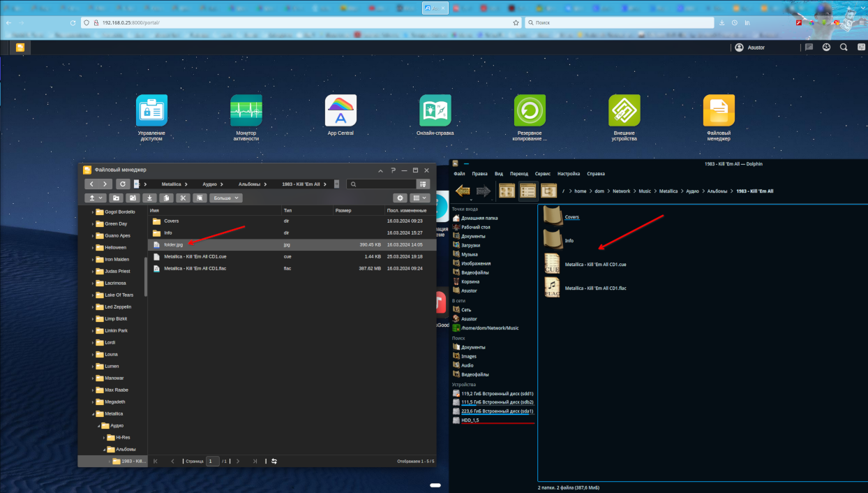868x493 pixels.
Task: Open Dolphin's Файл menu
Action: (459, 173)
